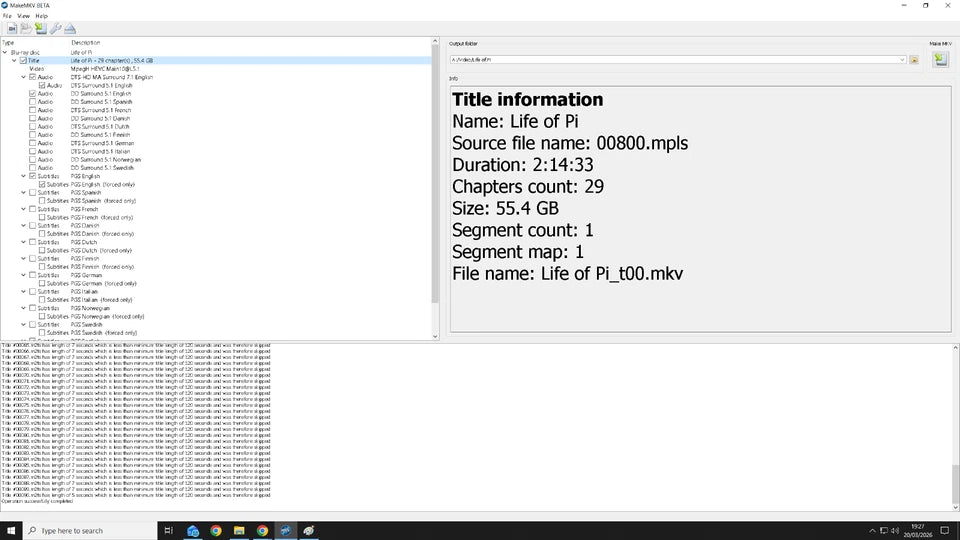Select the DD Surround 5.1 Norwegian row
This screenshot has height=540, width=960.
click(x=216, y=160)
